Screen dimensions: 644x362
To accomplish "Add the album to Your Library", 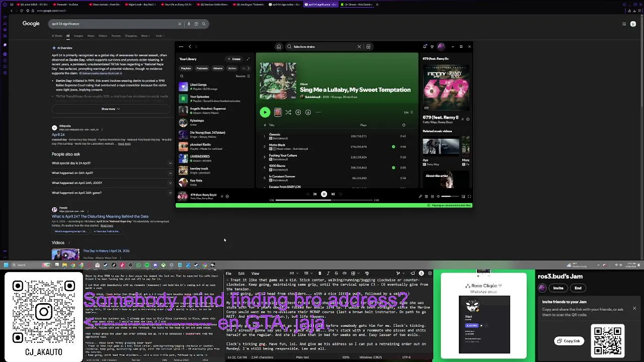I will (x=298, y=112).
